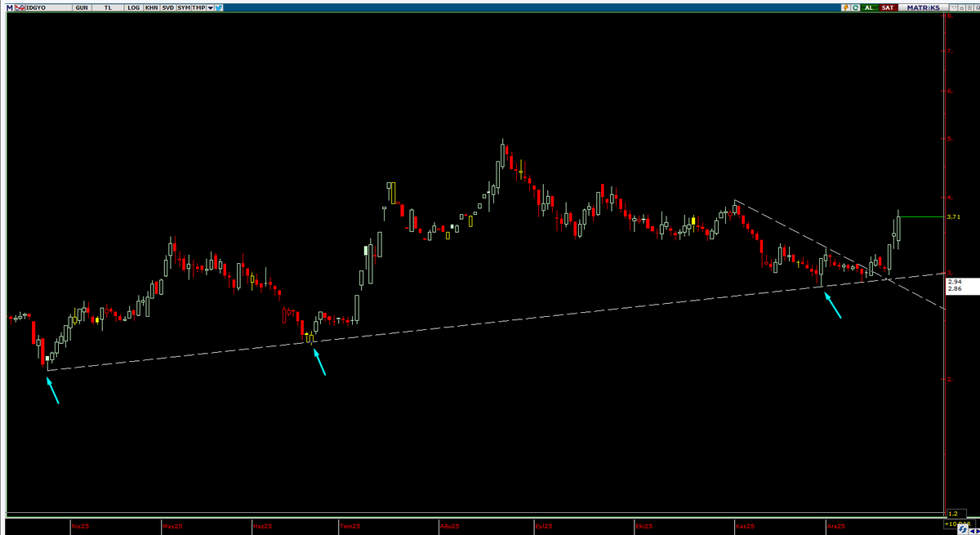
Task: Open the TMP template button
Action: [198, 8]
